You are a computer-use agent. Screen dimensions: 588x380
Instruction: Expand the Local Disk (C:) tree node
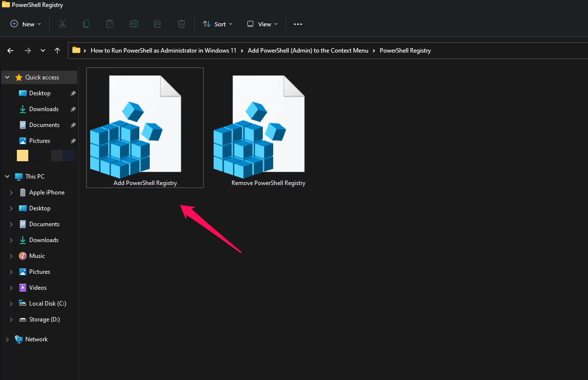(x=11, y=304)
